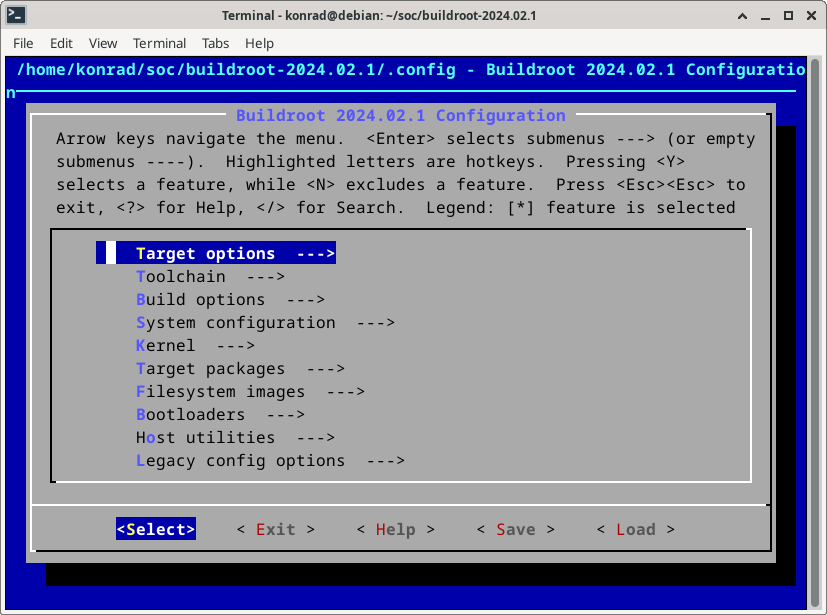Open the Filesystem images submenu
The height and width of the screenshot is (615, 827).
pos(250,392)
